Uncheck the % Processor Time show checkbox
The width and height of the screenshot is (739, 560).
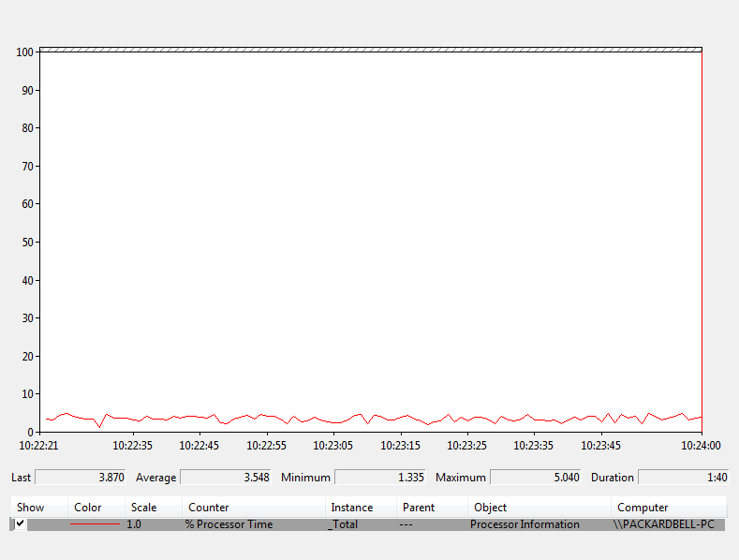point(20,523)
